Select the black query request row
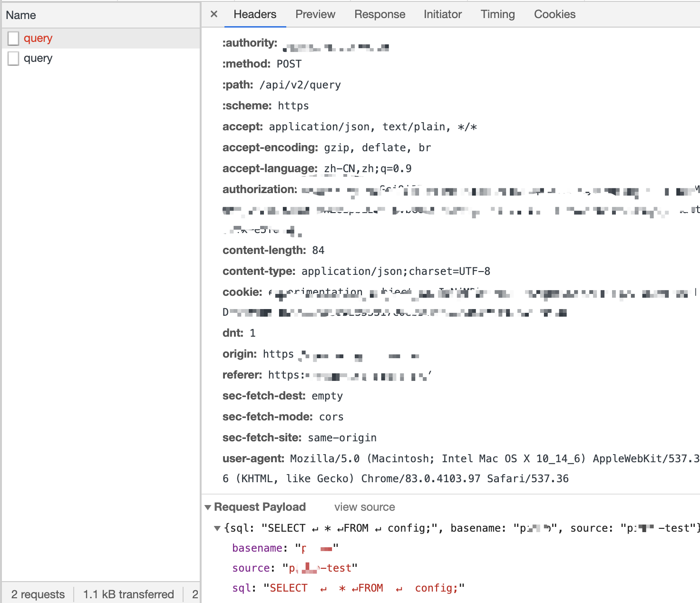Screen dimensions: 700x603 pos(101,58)
